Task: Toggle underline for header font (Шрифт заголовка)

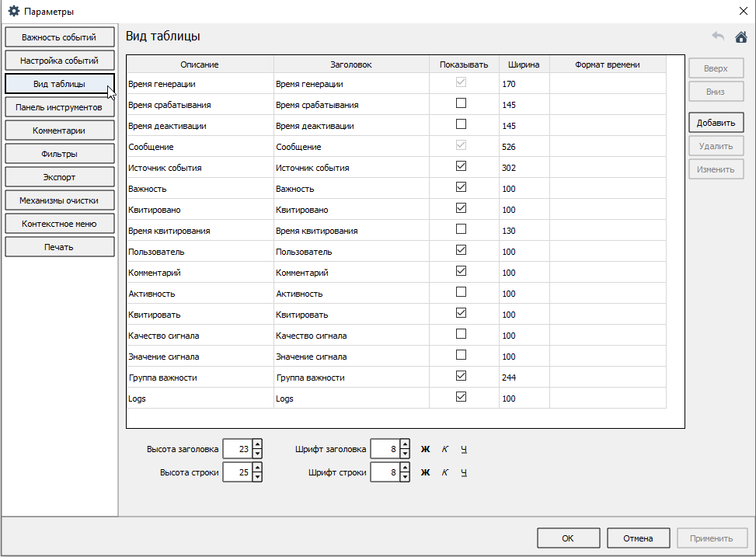Action: pos(464,449)
